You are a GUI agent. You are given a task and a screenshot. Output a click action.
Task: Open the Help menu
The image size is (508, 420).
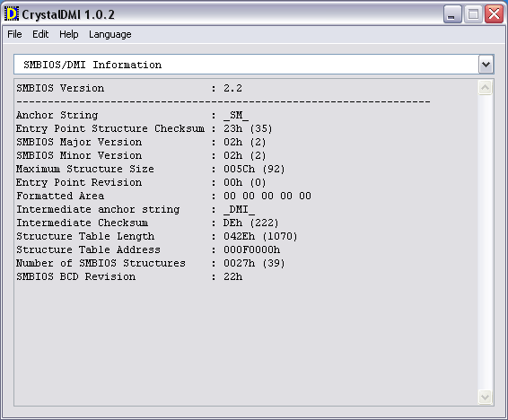69,34
